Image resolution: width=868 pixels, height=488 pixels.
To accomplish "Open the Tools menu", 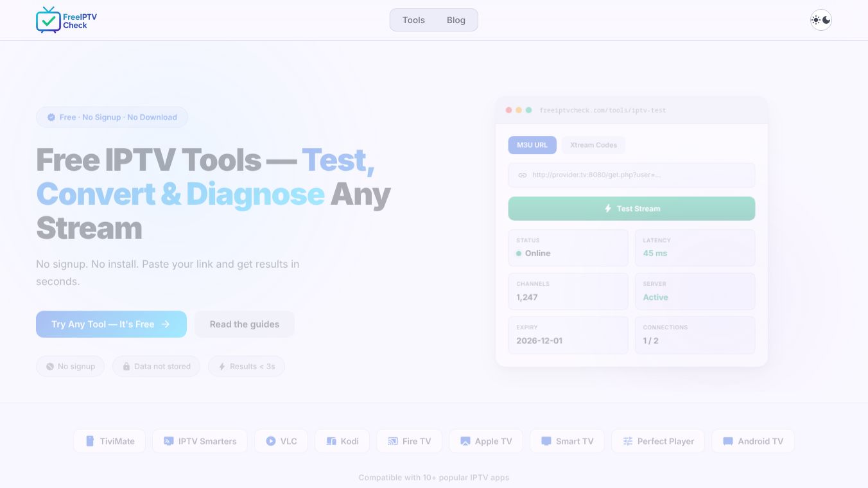I will 413,20.
